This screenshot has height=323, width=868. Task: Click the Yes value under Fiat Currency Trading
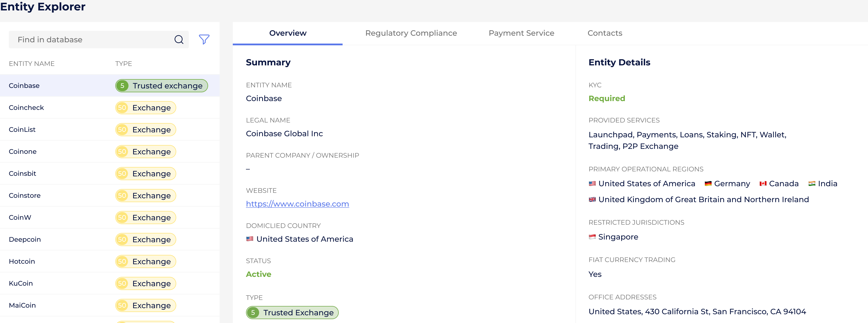click(595, 274)
